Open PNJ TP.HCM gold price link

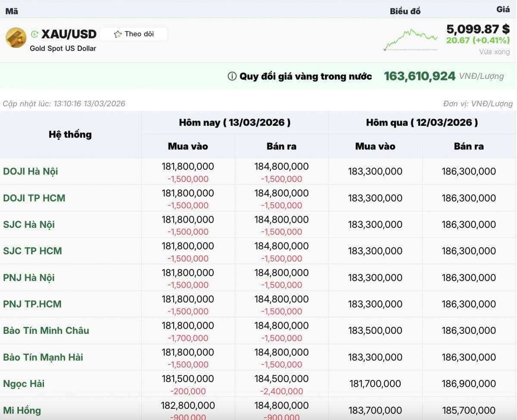pyautogui.click(x=32, y=304)
